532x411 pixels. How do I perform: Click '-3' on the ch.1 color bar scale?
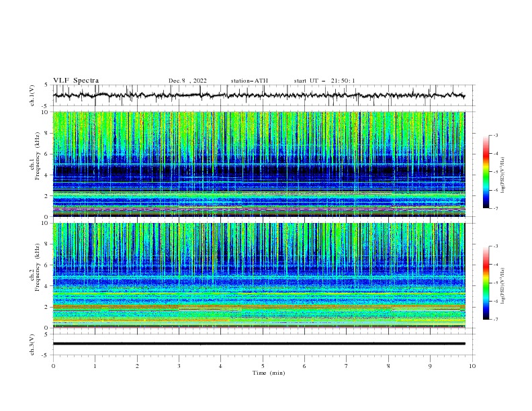coord(495,135)
